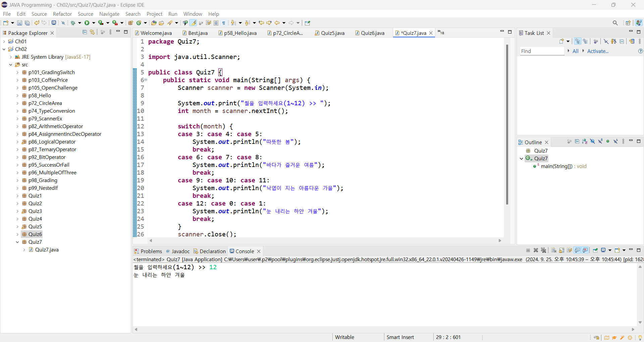This screenshot has width=644, height=342.
Task: Click the Undo arrow toolbar icon
Action: click(x=37, y=23)
